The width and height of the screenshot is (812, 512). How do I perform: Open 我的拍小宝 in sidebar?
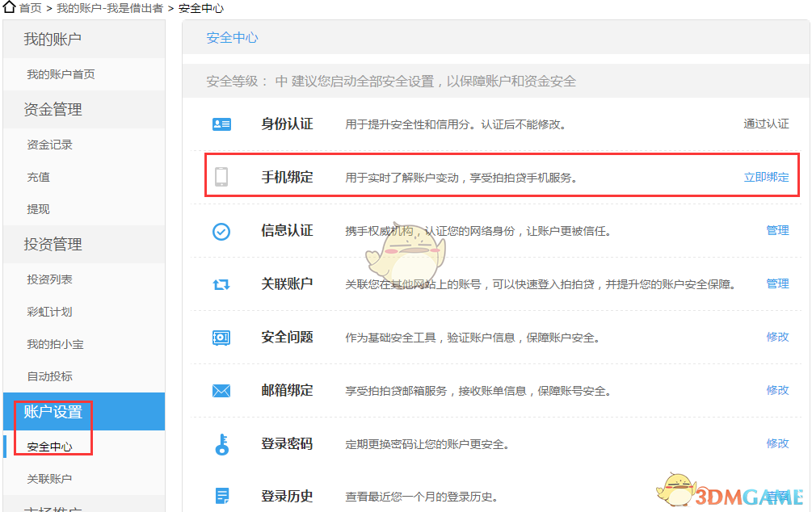click(x=56, y=344)
